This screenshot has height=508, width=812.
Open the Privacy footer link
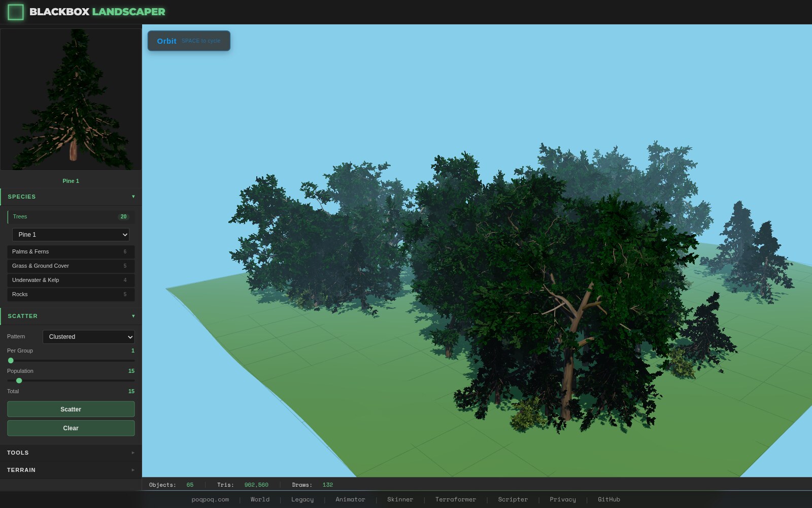click(x=563, y=499)
